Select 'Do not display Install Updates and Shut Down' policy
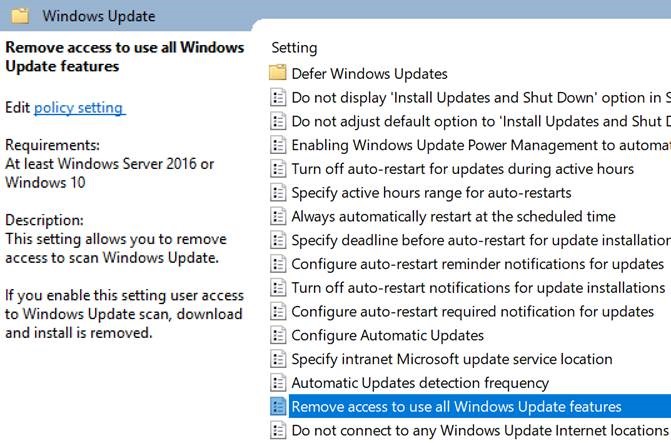Viewport: 671px width, 443px height. (x=479, y=97)
